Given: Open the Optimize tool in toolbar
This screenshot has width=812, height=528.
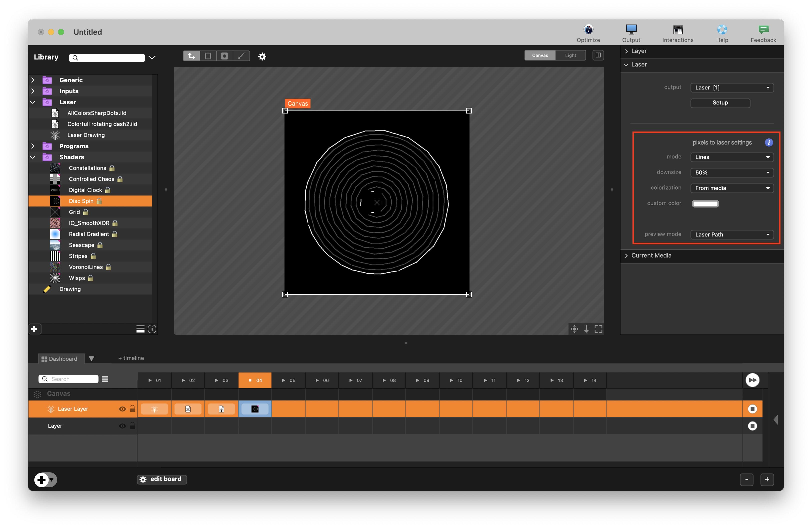Looking at the screenshot, I should (x=588, y=30).
